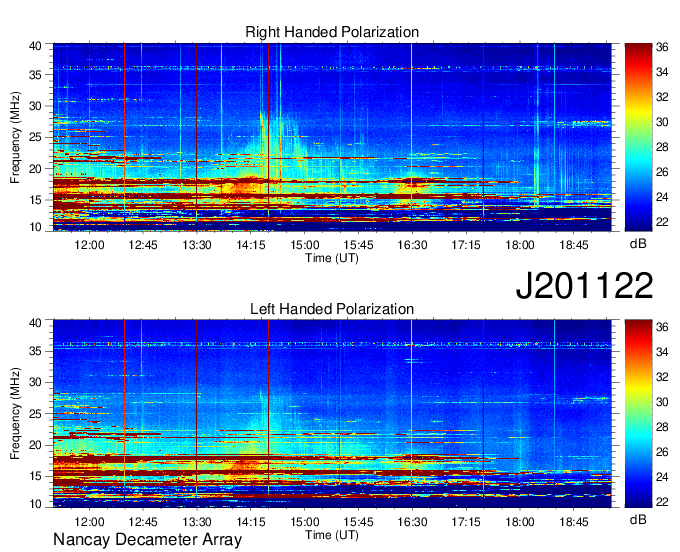
Task: Click the 30 MHz frequency tick of upper plot
Action: [x=35, y=106]
